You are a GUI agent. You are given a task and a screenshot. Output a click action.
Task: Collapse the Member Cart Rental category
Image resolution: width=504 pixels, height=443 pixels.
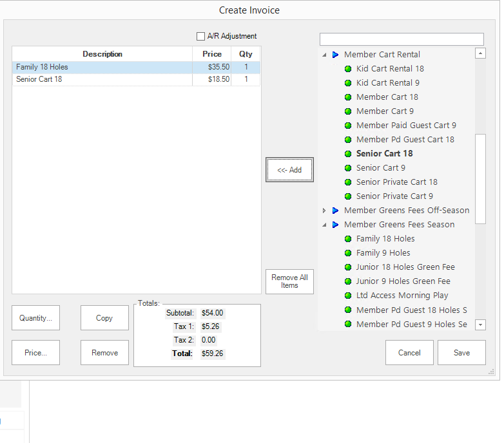tap(324, 55)
